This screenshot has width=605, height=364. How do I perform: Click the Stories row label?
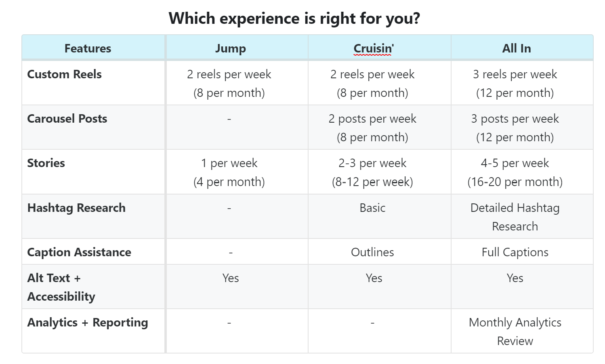(x=46, y=163)
